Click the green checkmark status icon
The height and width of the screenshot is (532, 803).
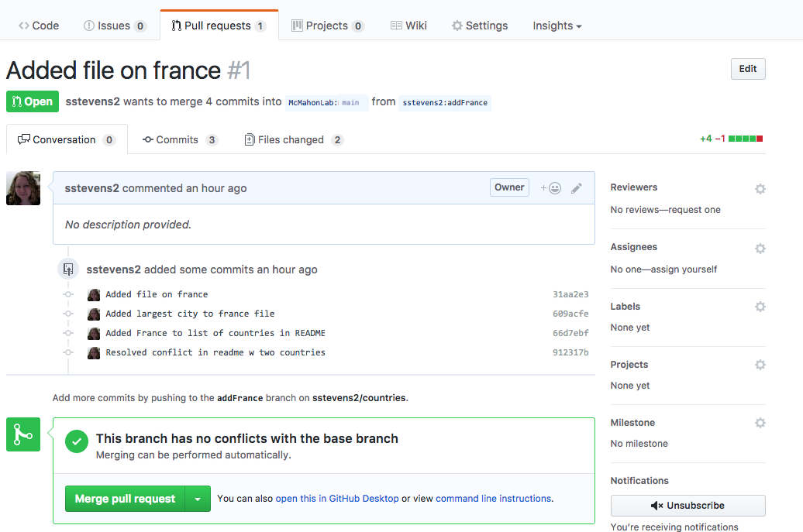[x=76, y=441]
